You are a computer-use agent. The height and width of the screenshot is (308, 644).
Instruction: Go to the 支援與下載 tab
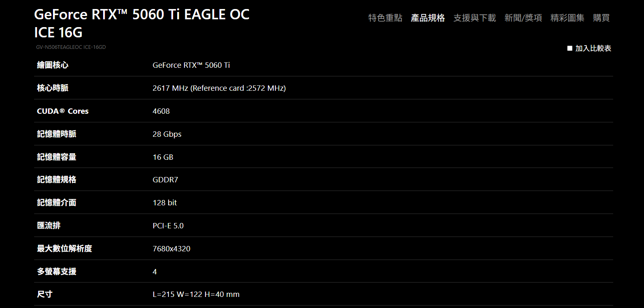[475, 18]
